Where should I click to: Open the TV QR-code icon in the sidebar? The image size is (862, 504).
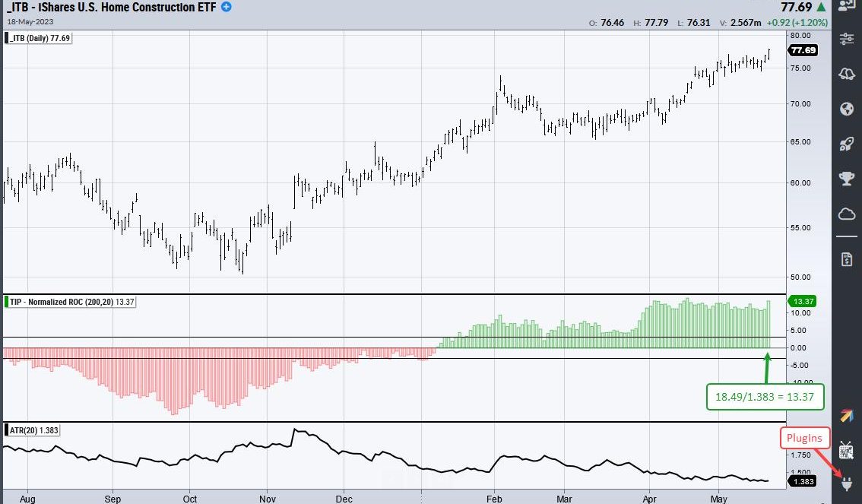[847, 452]
